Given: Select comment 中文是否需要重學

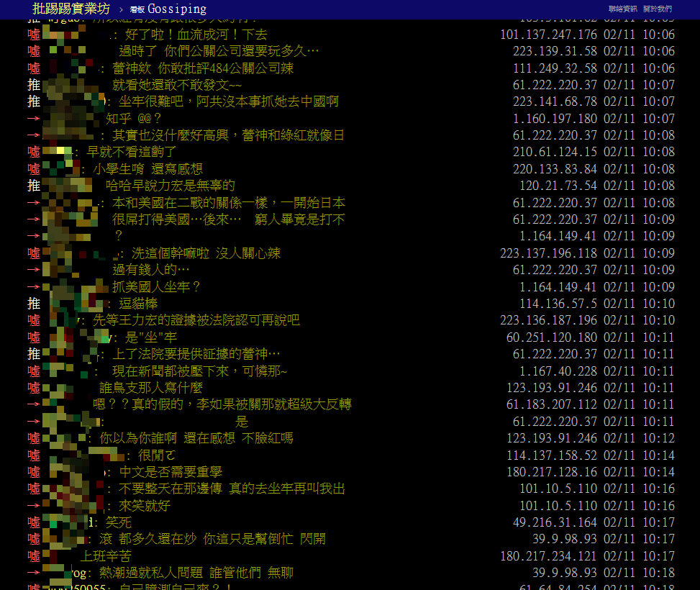Looking at the screenshot, I should click(171, 472).
